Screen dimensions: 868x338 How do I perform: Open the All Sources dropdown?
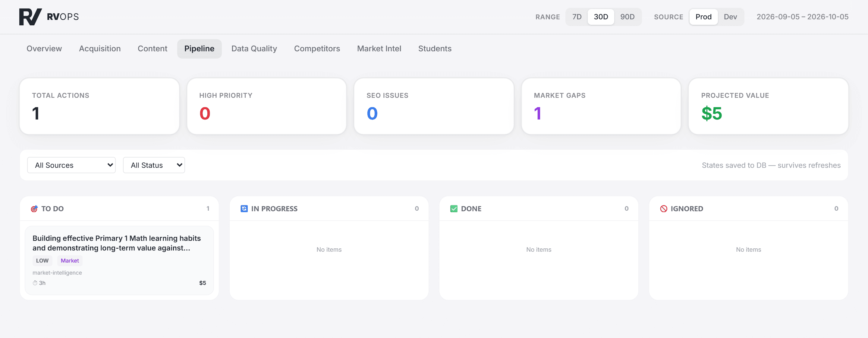71,165
